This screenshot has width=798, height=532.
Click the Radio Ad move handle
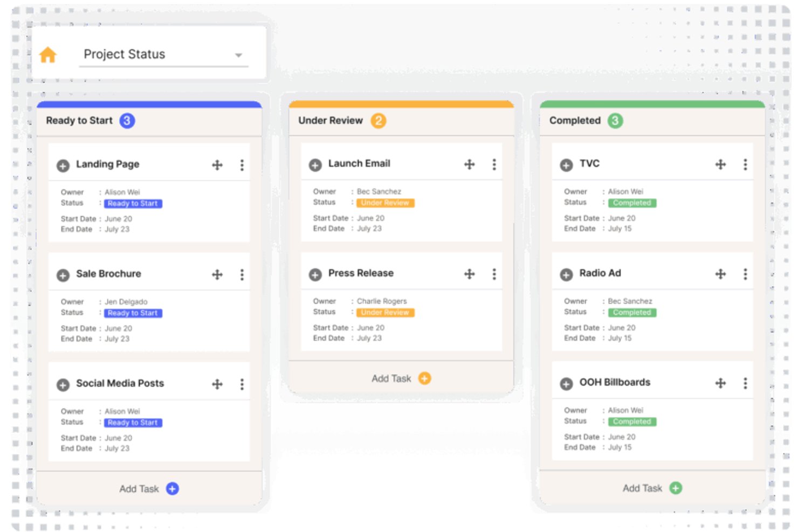tap(721, 274)
